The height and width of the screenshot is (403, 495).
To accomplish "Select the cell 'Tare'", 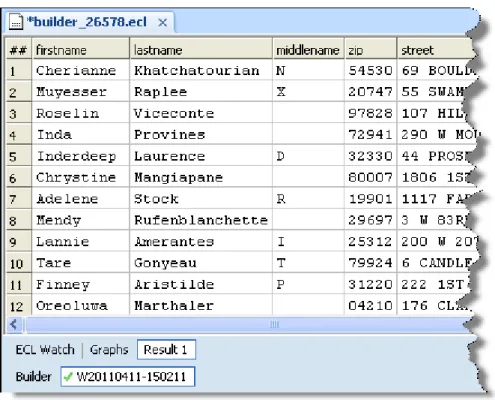I will click(x=80, y=263).
